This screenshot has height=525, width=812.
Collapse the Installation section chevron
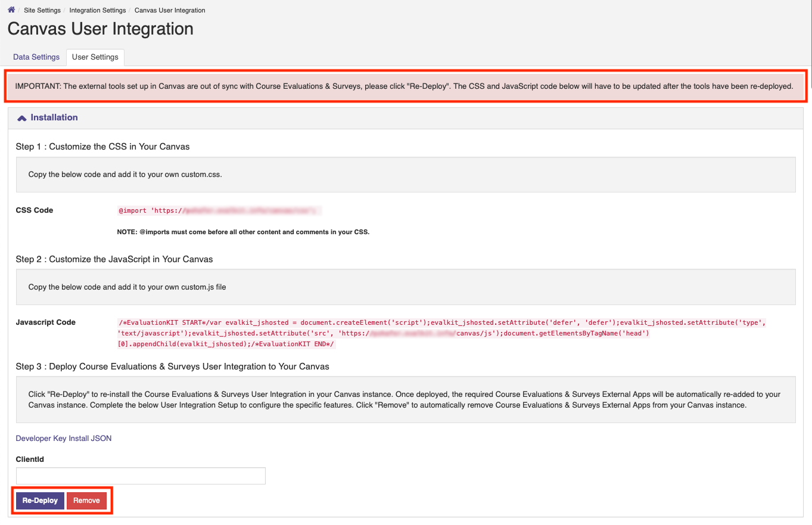point(21,117)
